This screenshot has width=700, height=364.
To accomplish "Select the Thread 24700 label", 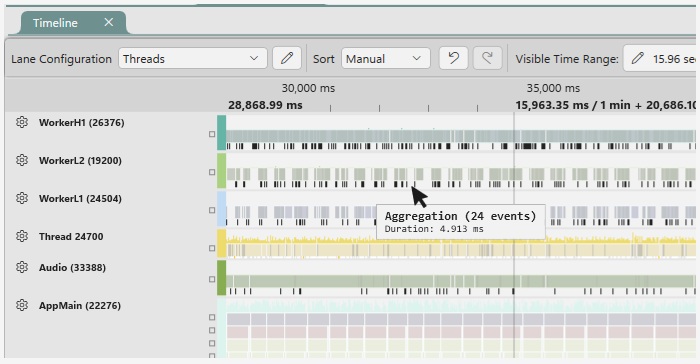I will [x=71, y=236].
